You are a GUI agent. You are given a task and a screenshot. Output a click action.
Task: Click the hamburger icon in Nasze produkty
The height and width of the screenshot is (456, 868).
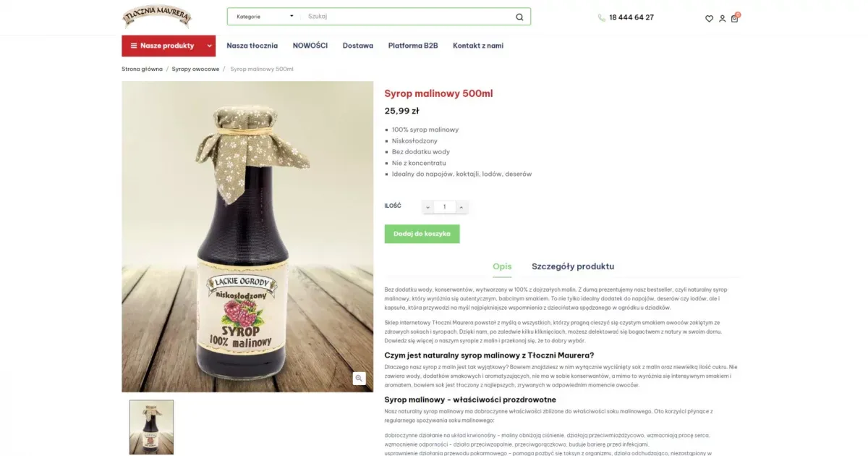[x=133, y=46]
